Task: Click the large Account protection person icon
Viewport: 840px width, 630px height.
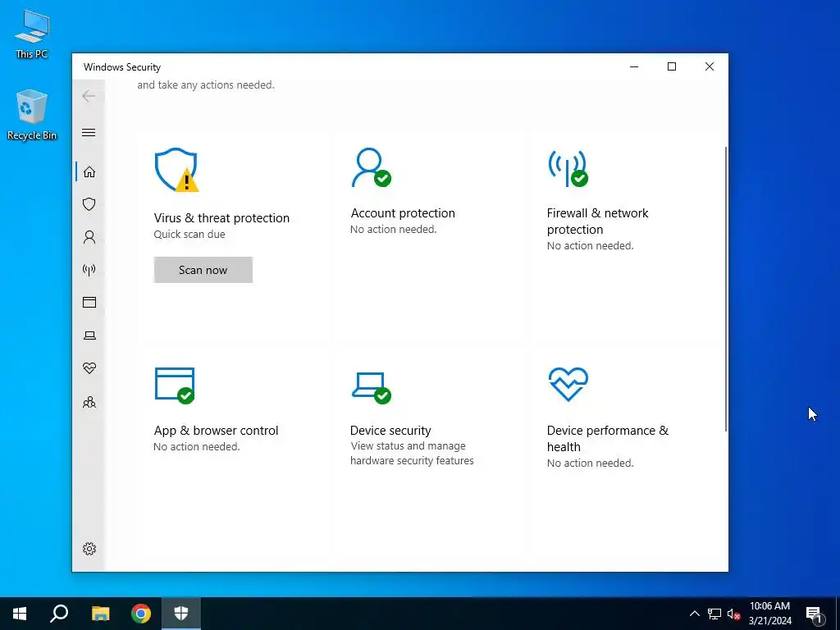Action: [371, 167]
